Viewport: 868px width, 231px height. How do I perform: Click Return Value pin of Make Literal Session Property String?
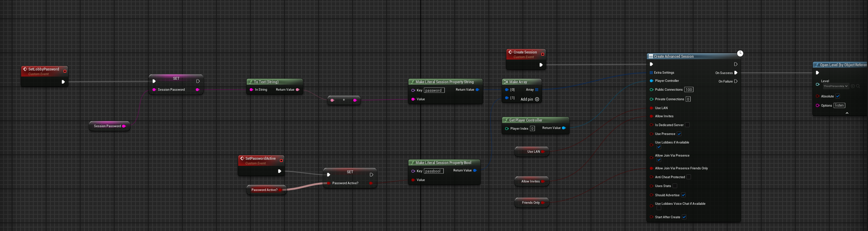pyautogui.click(x=477, y=90)
